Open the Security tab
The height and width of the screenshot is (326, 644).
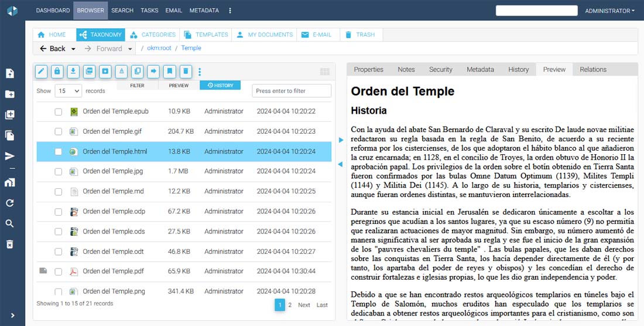[x=440, y=69]
